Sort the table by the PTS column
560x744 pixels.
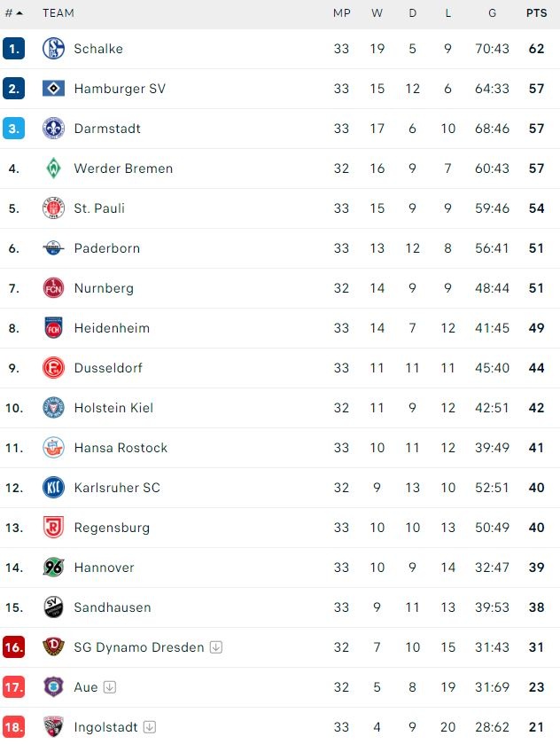(536, 13)
